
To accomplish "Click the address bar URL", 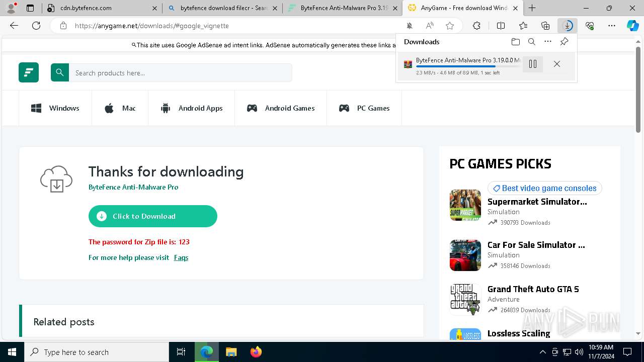I will click(152, 26).
